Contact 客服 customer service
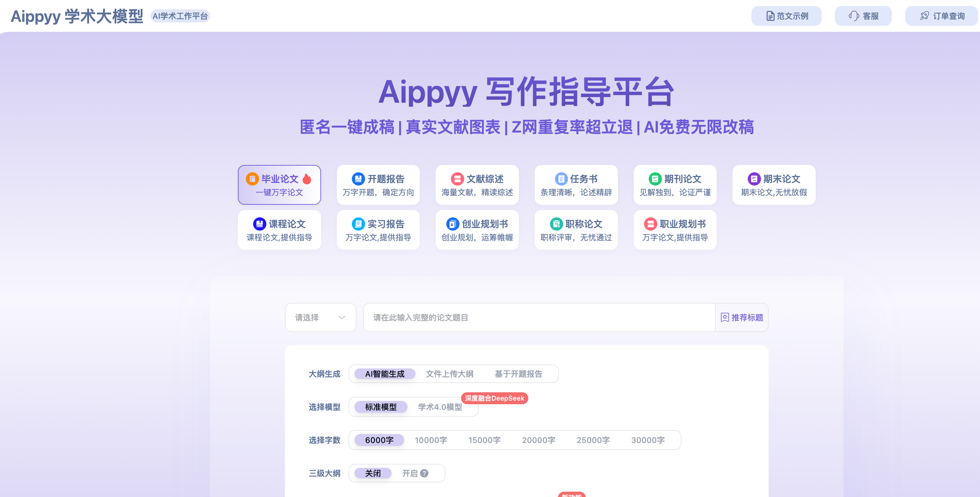The height and width of the screenshot is (497, 980). (863, 16)
